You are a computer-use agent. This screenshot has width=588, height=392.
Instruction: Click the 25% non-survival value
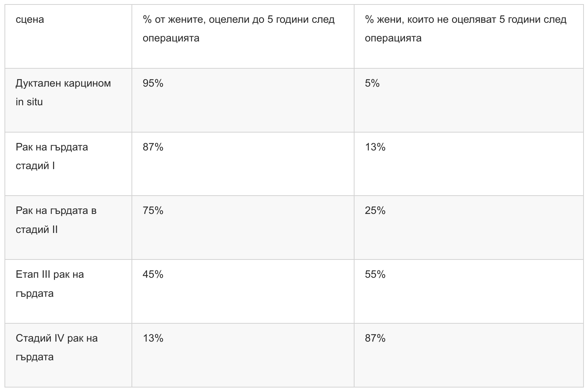tap(375, 211)
